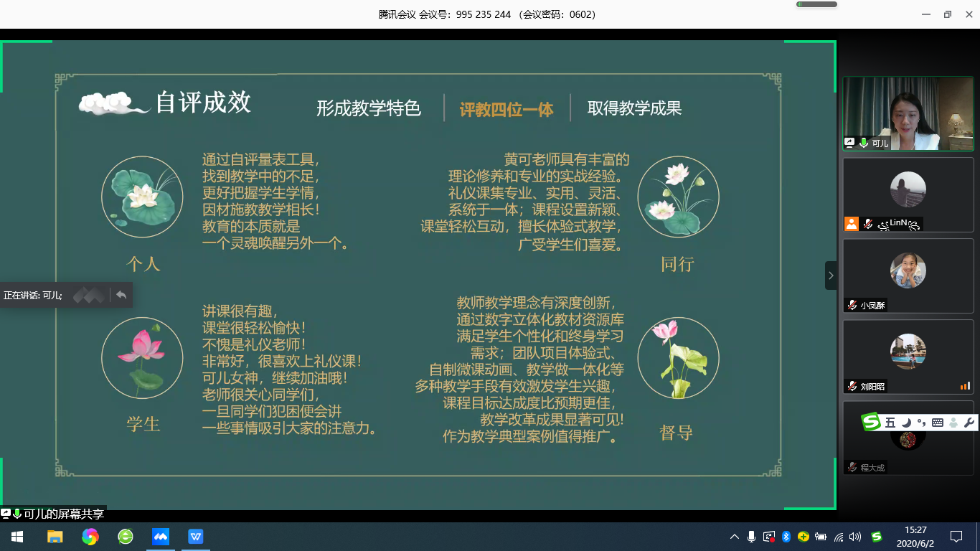Click the muted microphone icon beside 小凤酥
980x551 pixels.
coord(852,306)
